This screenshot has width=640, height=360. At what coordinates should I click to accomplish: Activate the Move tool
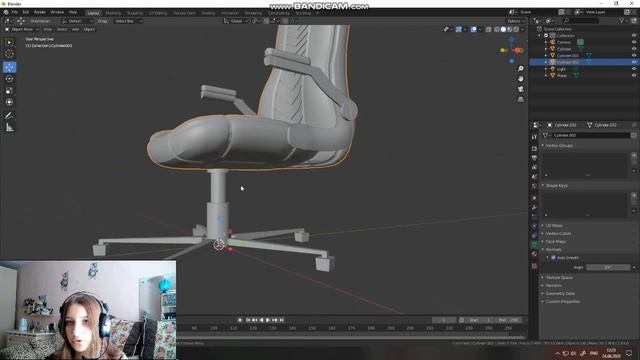pos(9,67)
